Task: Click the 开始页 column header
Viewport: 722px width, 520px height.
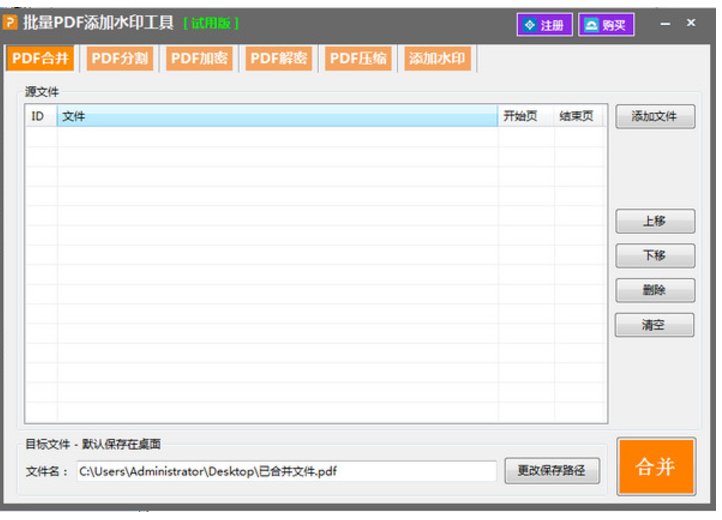Action: point(526,116)
